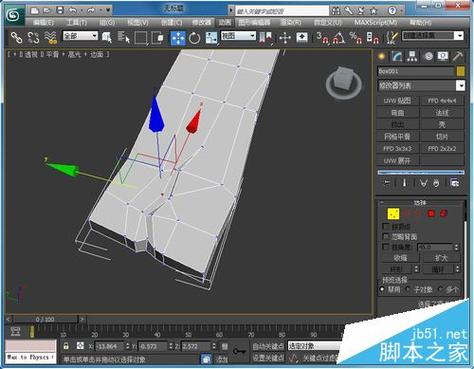The width and height of the screenshot is (474, 369).
Task: Click the Select and Scale tool icon
Action: [x=211, y=38]
